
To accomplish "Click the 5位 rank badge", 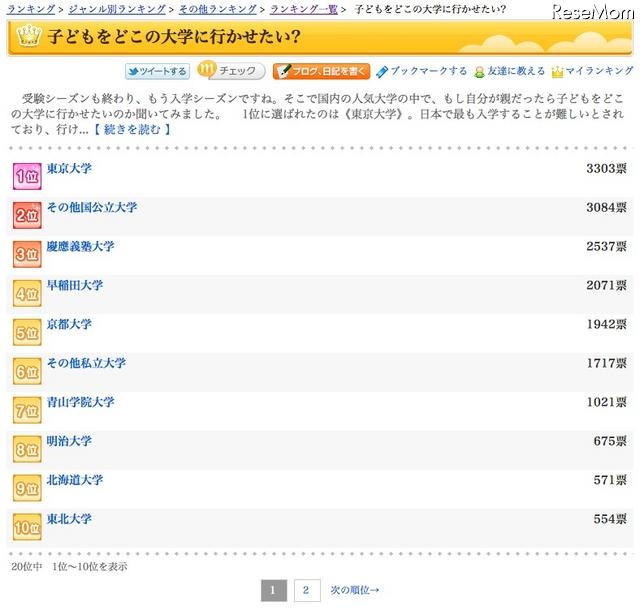I will pyautogui.click(x=27, y=332).
